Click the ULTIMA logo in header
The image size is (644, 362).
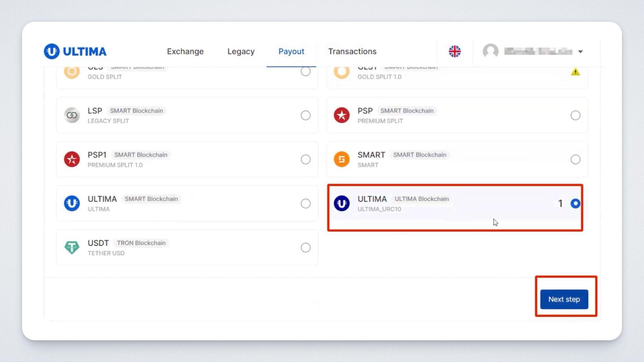click(75, 51)
